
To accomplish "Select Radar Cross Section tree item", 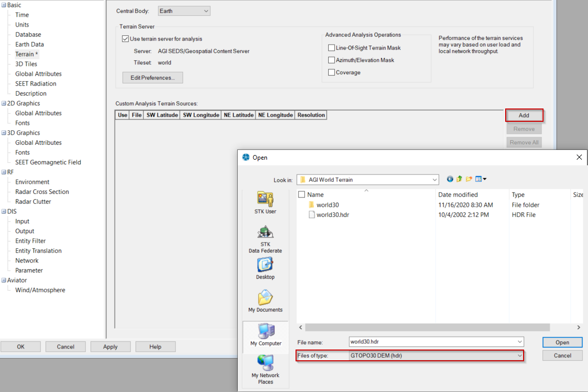I will pyautogui.click(x=42, y=192).
